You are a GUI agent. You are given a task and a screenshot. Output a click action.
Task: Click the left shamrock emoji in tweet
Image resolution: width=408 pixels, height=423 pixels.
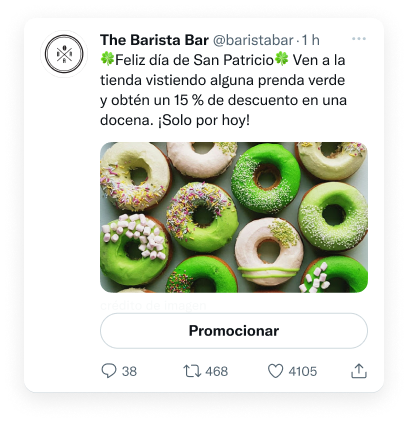[x=107, y=59]
